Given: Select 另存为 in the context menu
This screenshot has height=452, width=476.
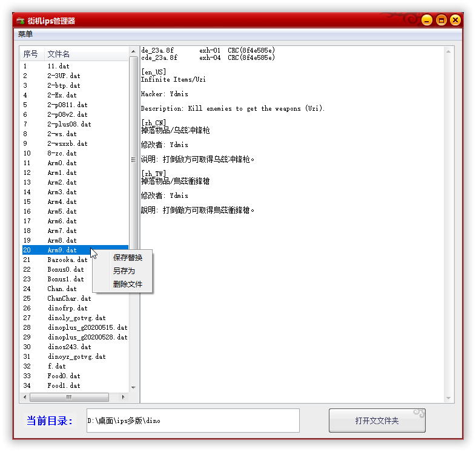Looking at the screenshot, I should [124, 271].
